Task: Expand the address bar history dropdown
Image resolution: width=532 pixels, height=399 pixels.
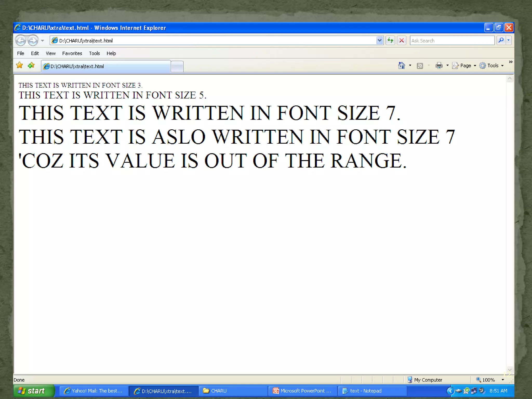Action: [x=380, y=41]
